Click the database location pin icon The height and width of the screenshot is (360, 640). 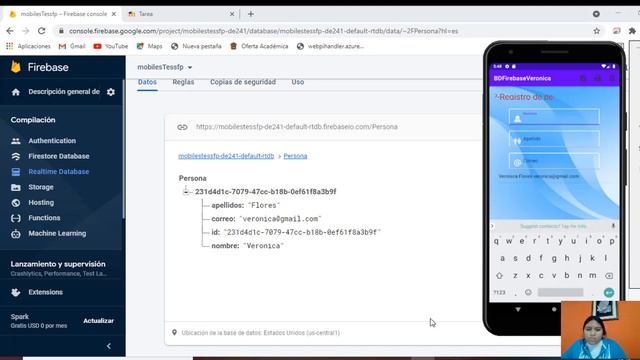(x=174, y=333)
